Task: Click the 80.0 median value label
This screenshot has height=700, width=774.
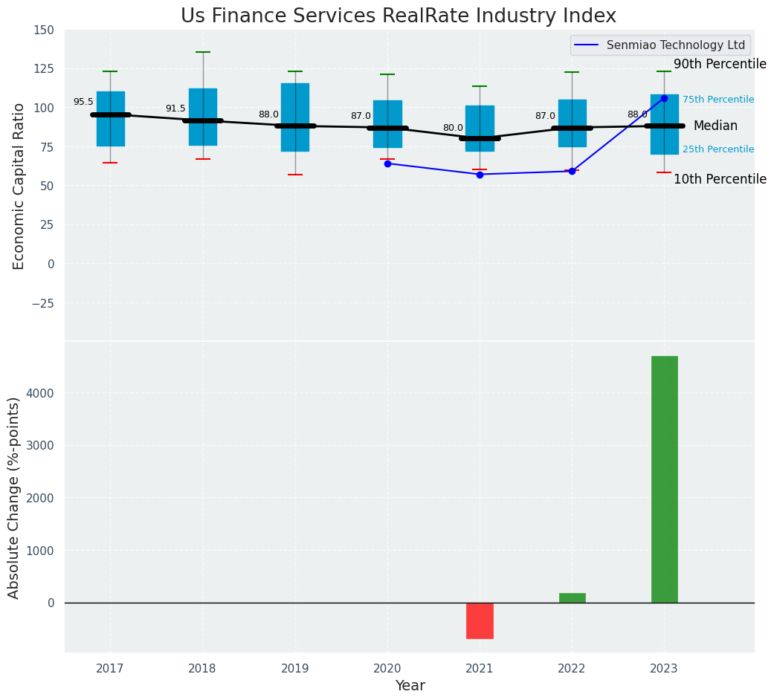Action: point(453,129)
